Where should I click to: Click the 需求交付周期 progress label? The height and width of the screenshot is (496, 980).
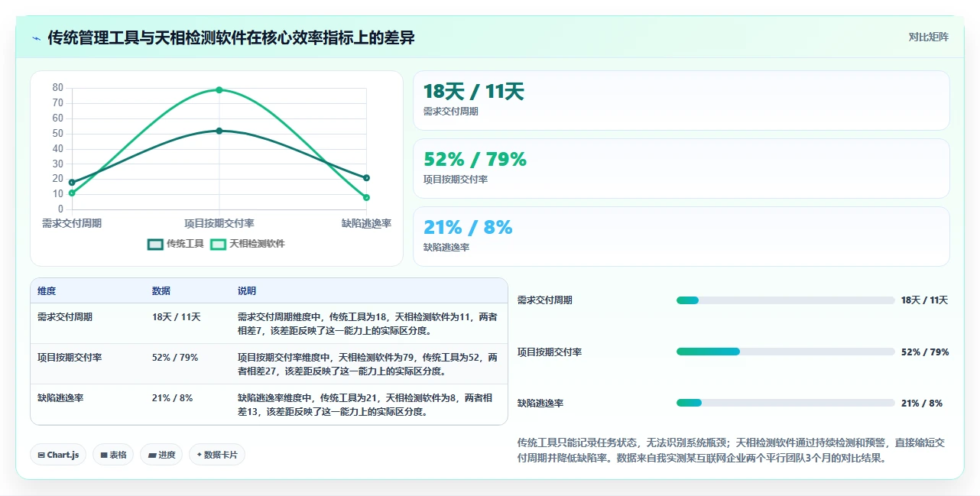pos(545,300)
